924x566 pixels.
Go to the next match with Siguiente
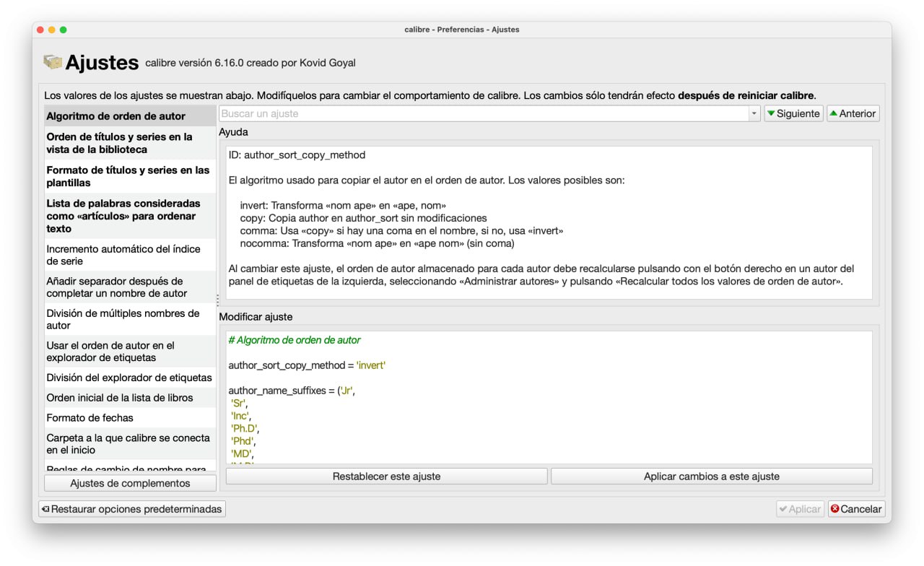click(793, 113)
